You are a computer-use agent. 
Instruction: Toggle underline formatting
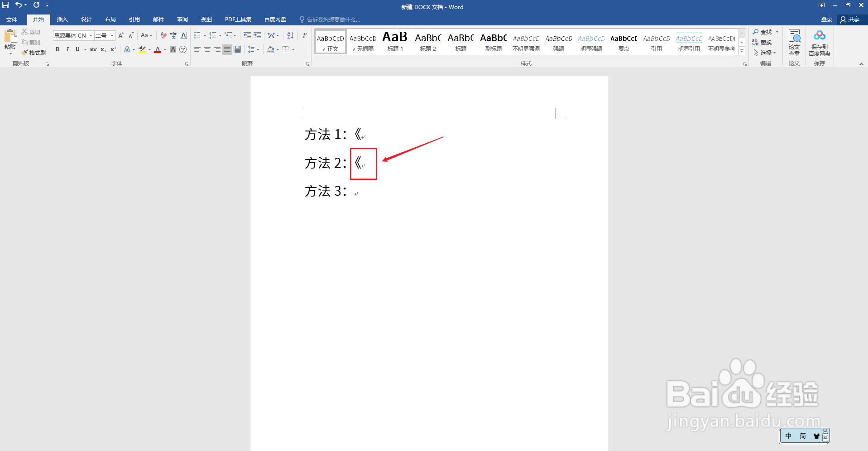point(77,49)
